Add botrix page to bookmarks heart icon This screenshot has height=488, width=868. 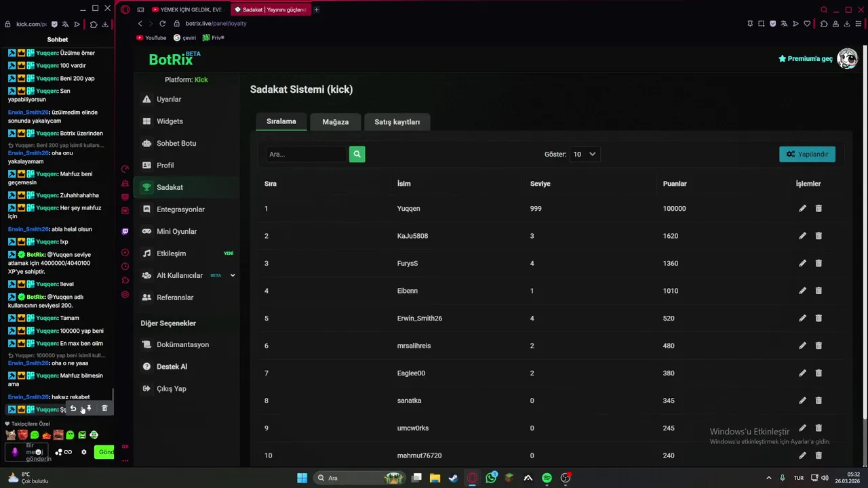[807, 24]
